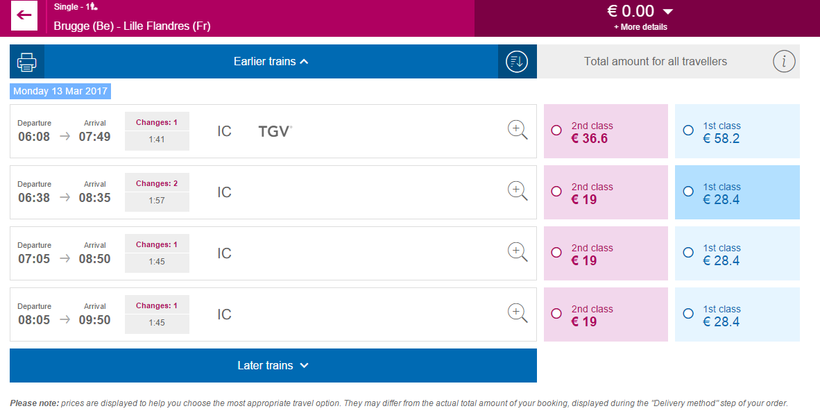Open the €0.00 price dropdown
This screenshot has width=820, height=420.
click(640, 12)
